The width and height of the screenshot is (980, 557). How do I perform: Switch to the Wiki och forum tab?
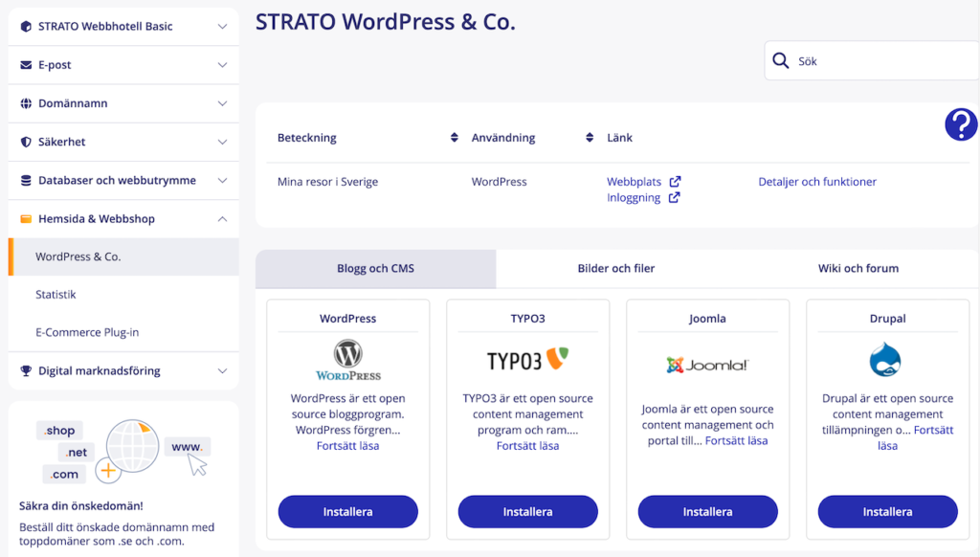pos(858,268)
